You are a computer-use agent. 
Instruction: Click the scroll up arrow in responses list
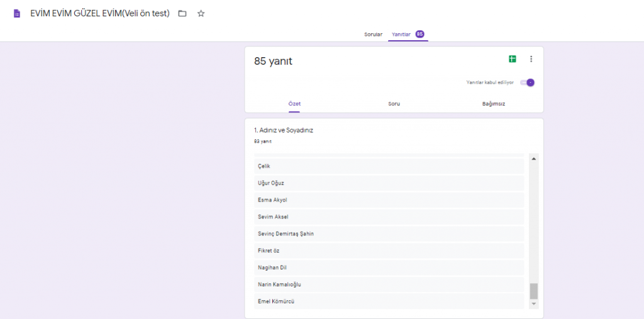[534, 159]
